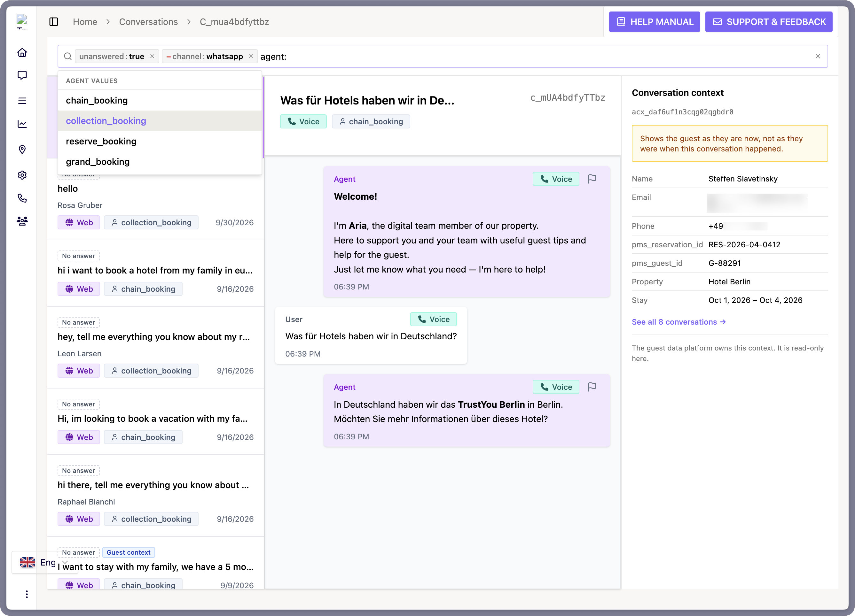Open Leon Larsen's conversation
The height and width of the screenshot is (616, 855).
pyautogui.click(x=155, y=347)
